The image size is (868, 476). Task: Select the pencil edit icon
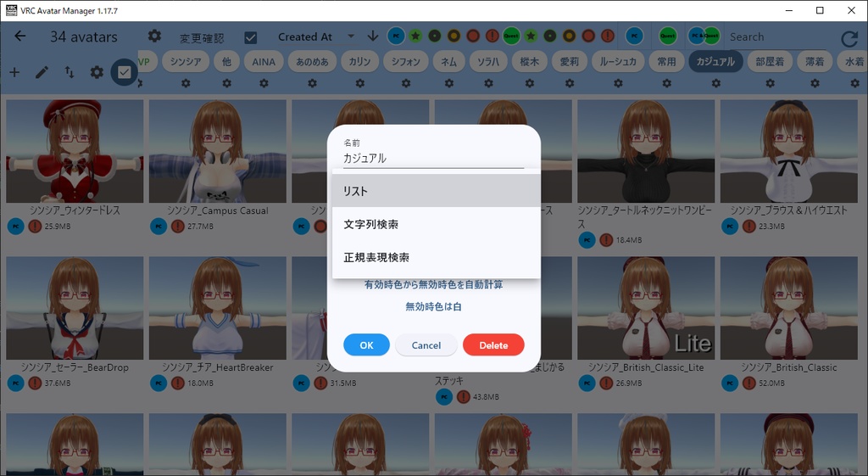42,72
